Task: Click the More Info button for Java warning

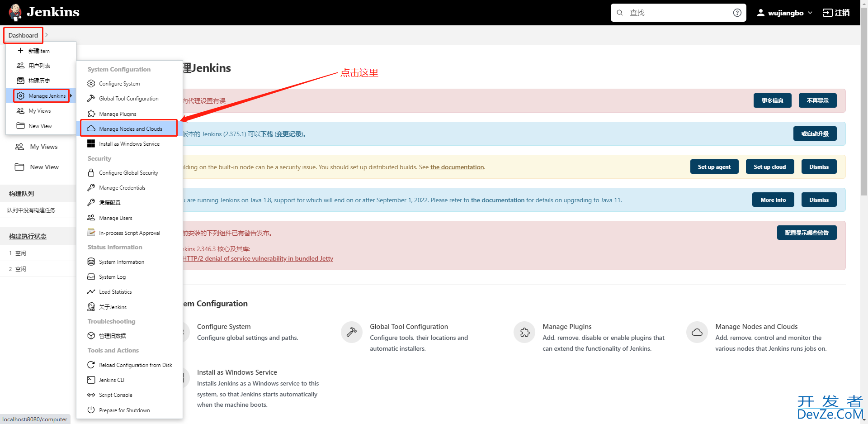Action: 773,200
